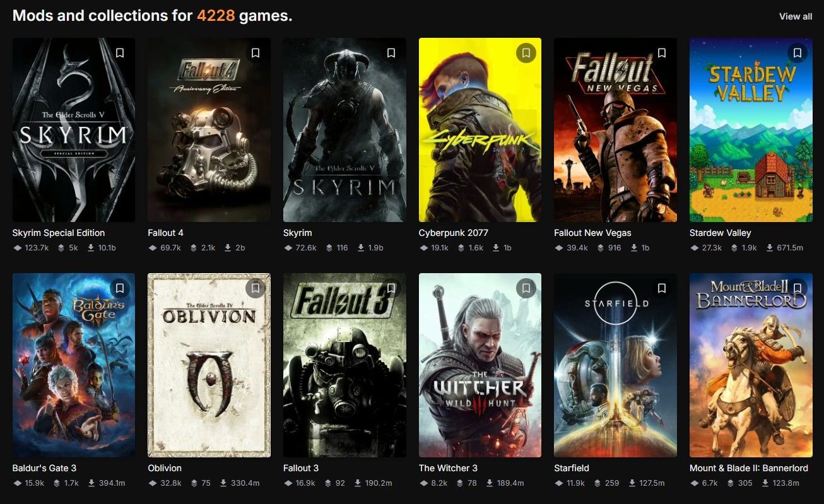Image resolution: width=824 pixels, height=504 pixels.
Task: Click bookmark icon on Baldur's Gate 3
Action: pyautogui.click(x=120, y=288)
